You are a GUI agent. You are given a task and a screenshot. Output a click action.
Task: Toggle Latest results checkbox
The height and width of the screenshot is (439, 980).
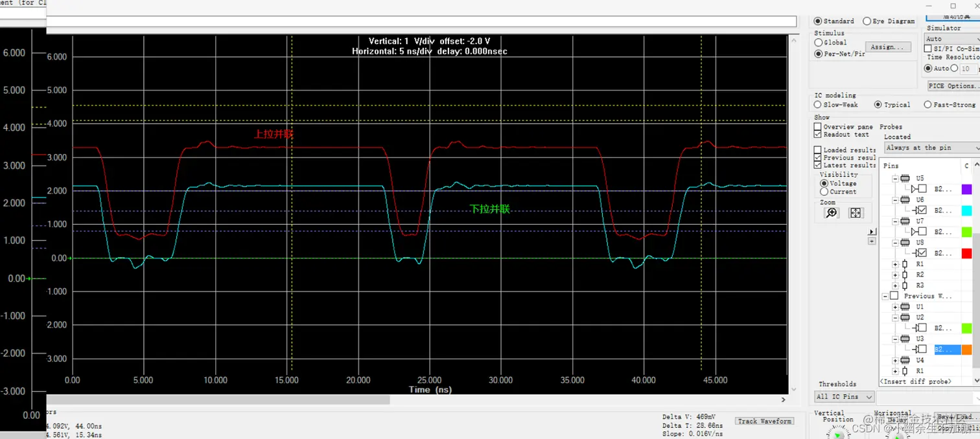(818, 165)
